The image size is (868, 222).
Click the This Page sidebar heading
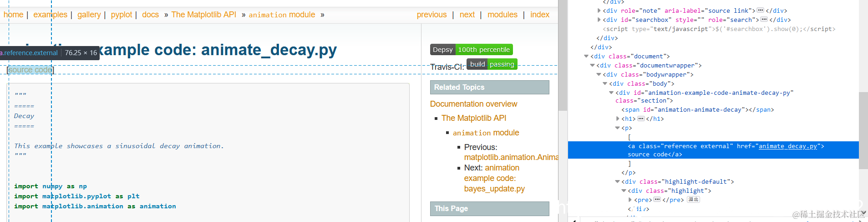pos(490,208)
